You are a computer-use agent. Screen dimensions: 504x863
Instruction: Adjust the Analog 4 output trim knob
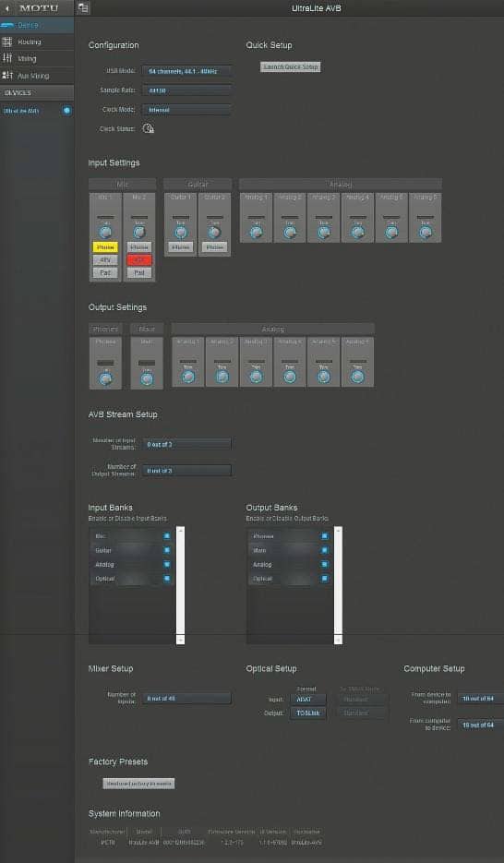pos(290,377)
